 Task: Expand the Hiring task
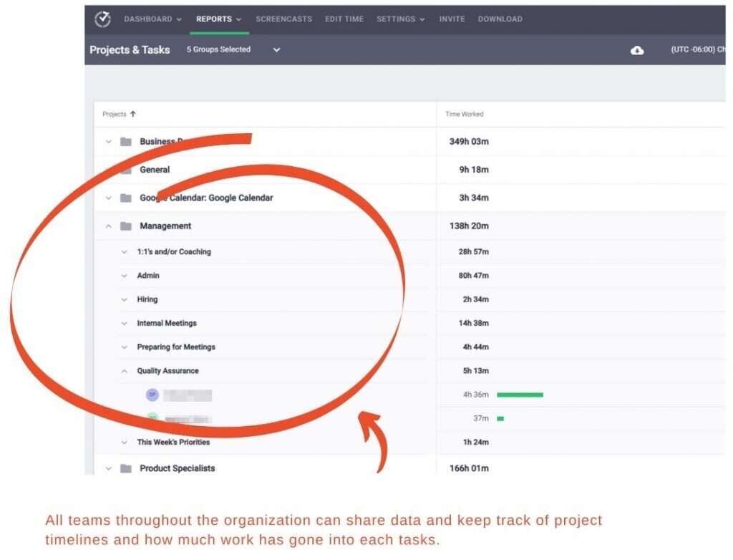pos(124,299)
